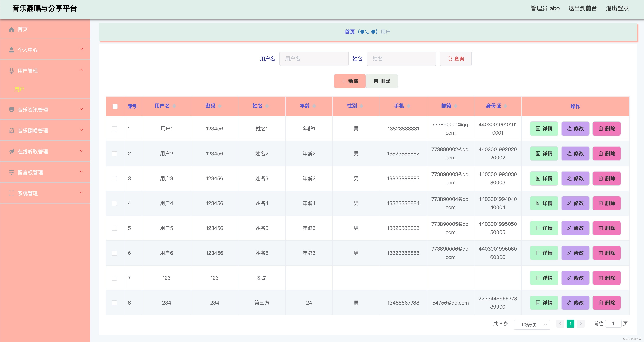Click the go-to page number input
The height and width of the screenshot is (342, 644).
613,324
